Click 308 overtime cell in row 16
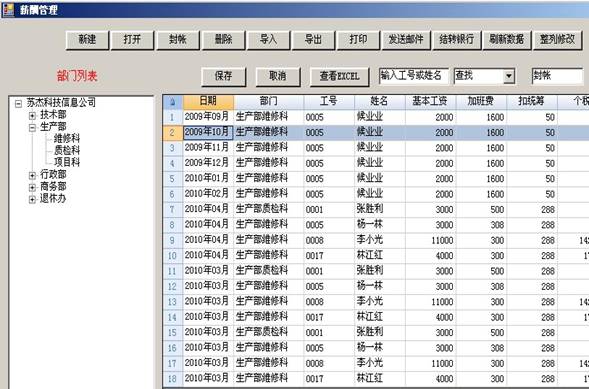The image size is (589, 389). [x=481, y=348]
